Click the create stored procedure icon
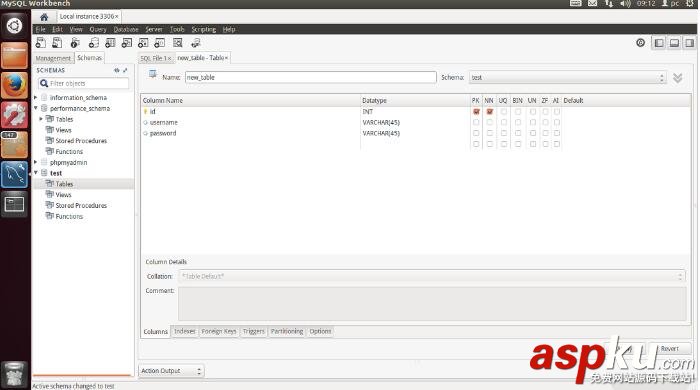This screenshot has height=390, width=700. [x=143, y=43]
